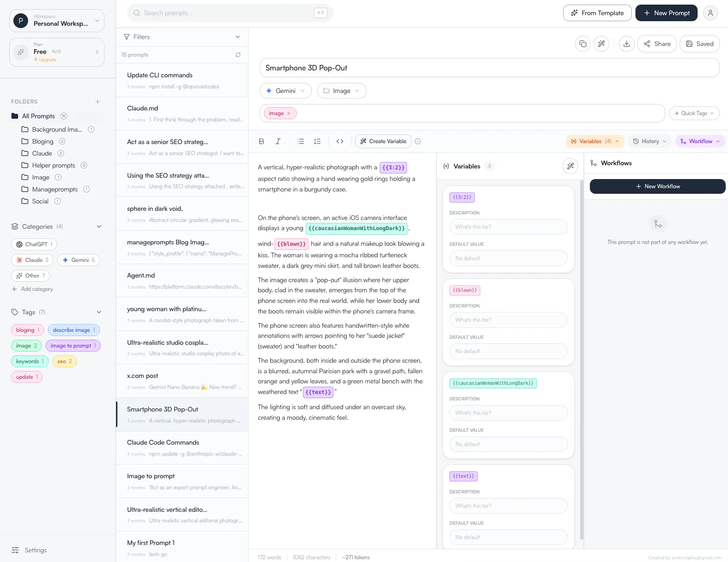Open the Helper prompts folder
The height and width of the screenshot is (562, 728).
(x=54, y=165)
